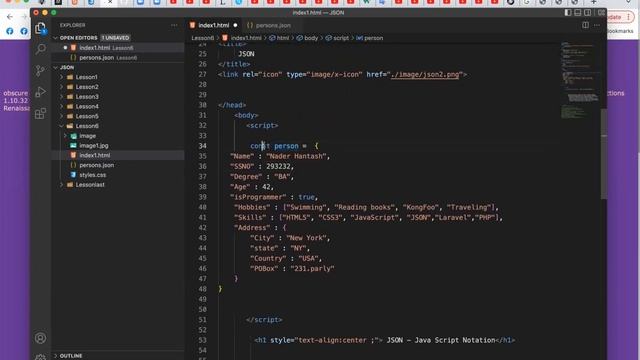Image resolution: width=640 pixels, height=360 pixels.
Task: Open the Search view in activity bar
Action: point(40,49)
